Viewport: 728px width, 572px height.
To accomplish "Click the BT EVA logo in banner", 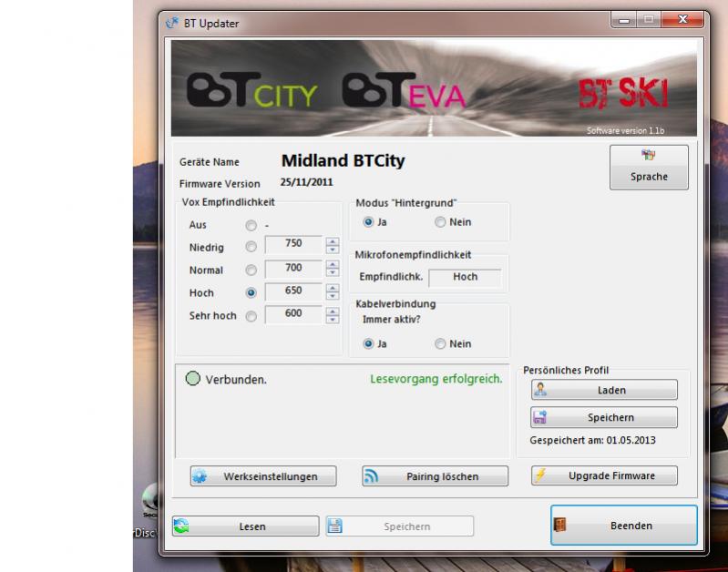I will 404,90.
